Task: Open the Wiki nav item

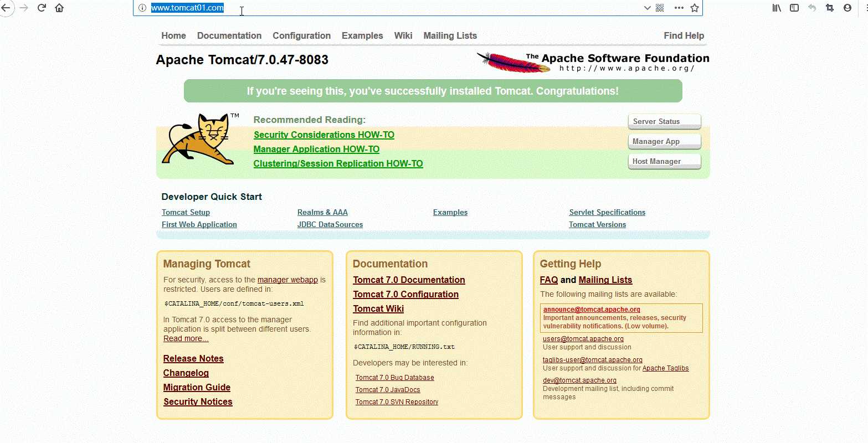Action: coord(403,35)
